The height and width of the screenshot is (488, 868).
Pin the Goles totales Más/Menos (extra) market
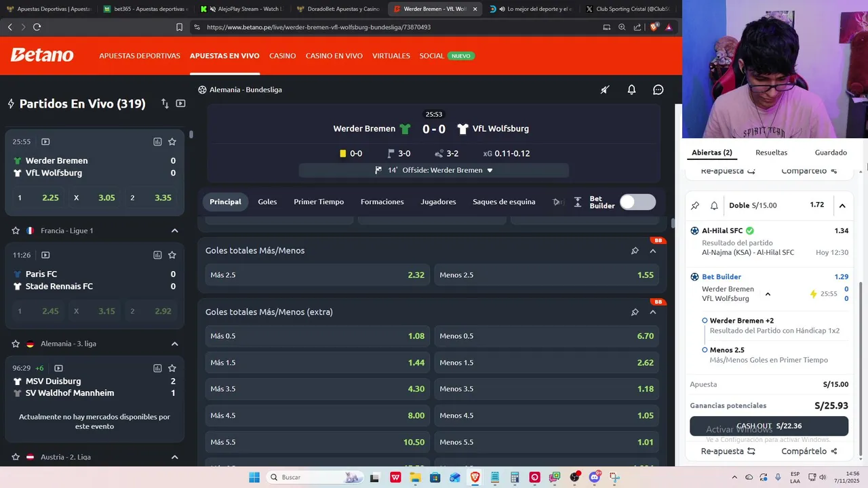coord(635,312)
